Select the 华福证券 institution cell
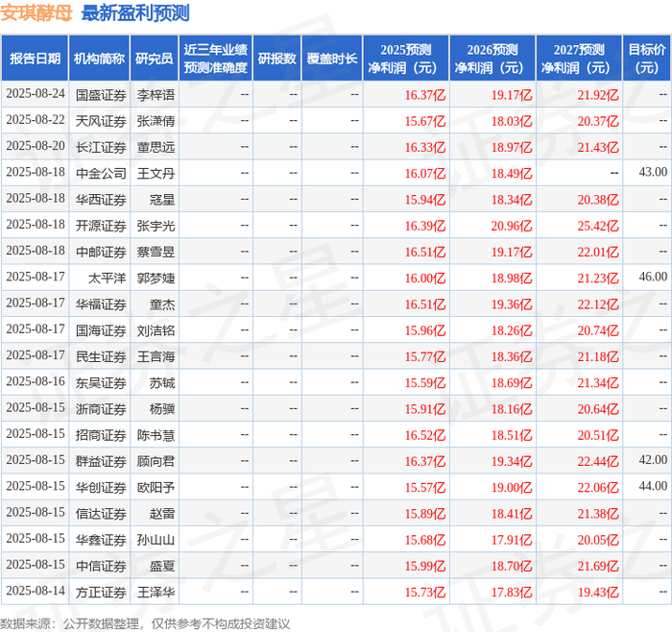Image resolution: width=672 pixels, height=632 pixels. 101,304
